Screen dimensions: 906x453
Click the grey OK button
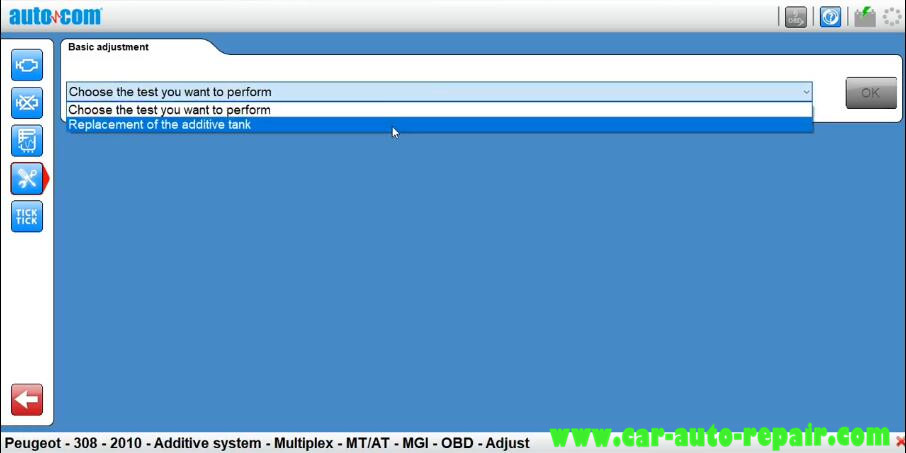871,92
